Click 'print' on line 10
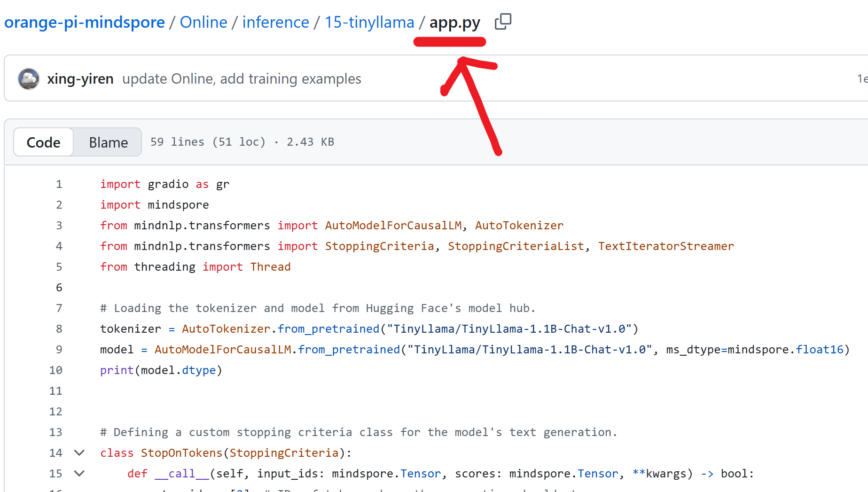 [117, 370]
